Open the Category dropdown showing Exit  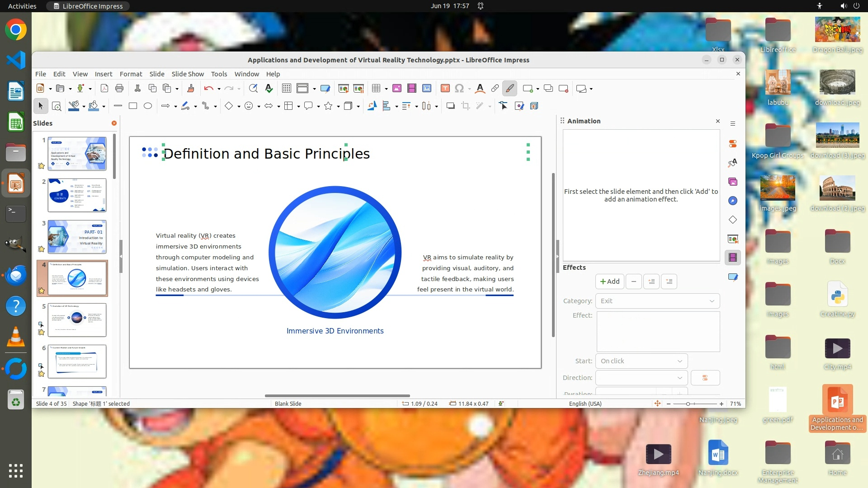[657, 301]
